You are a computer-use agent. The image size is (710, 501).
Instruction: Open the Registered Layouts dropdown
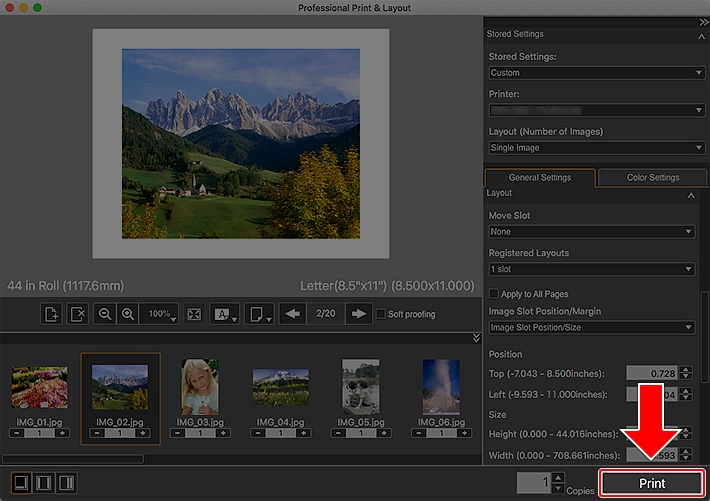pyautogui.click(x=591, y=269)
